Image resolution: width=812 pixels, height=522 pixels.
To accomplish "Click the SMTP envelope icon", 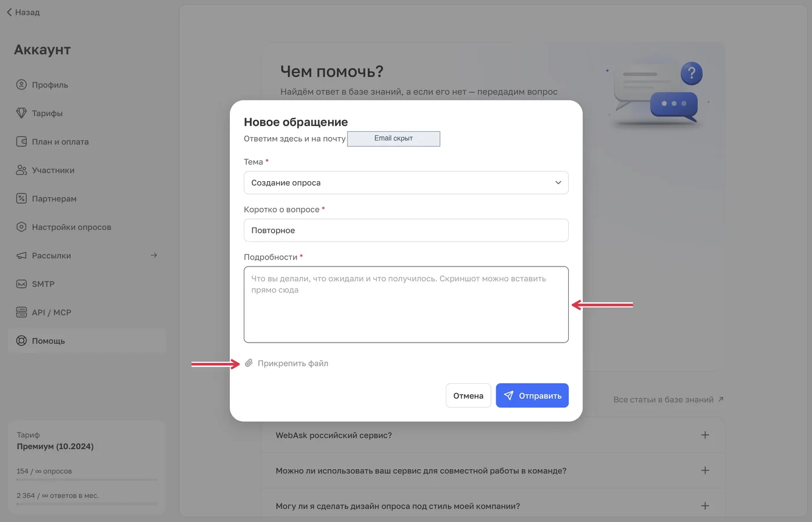I will pos(21,284).
